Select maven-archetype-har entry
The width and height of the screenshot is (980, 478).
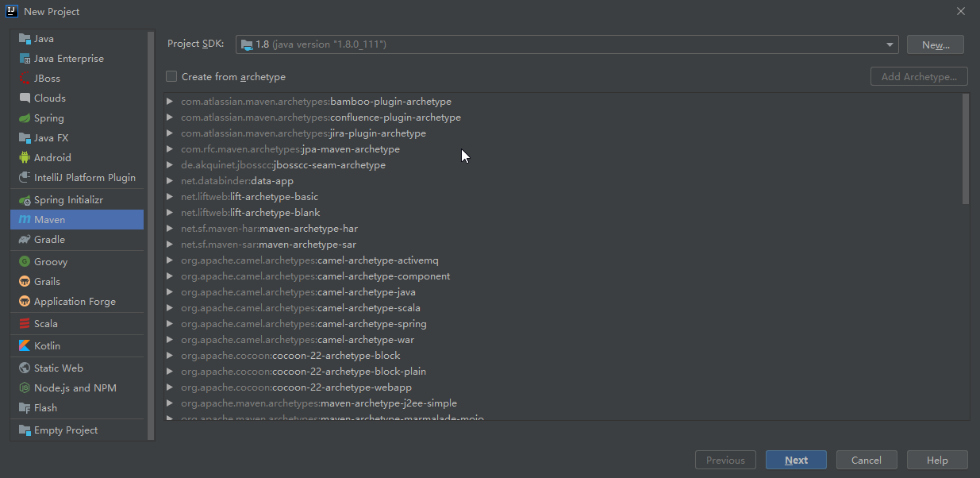point(563,229)
